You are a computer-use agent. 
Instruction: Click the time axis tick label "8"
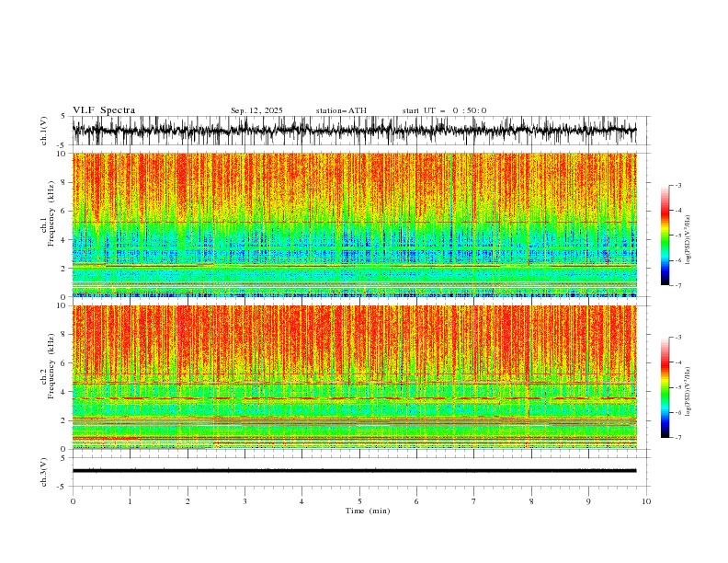[x=531, y=501]
